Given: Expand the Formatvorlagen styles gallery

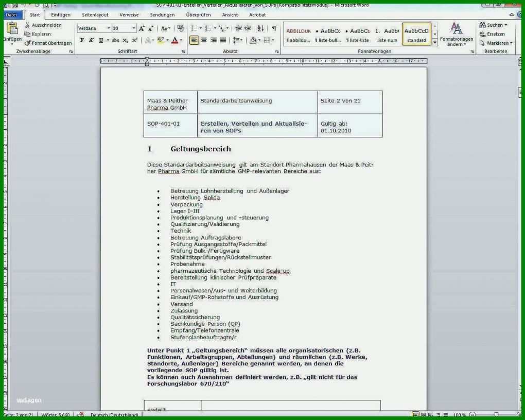Looking at the screenshot, I should [434, 43].
